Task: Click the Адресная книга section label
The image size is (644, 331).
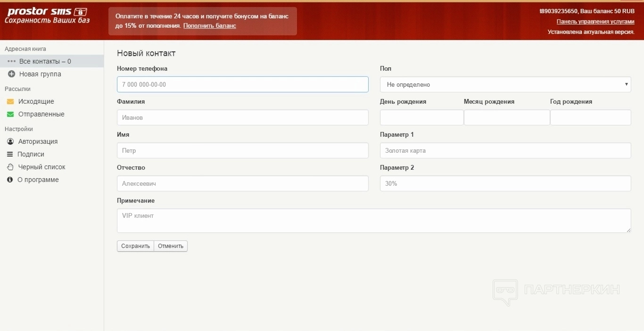Action: pyautogui.click(x=25, y=49)
